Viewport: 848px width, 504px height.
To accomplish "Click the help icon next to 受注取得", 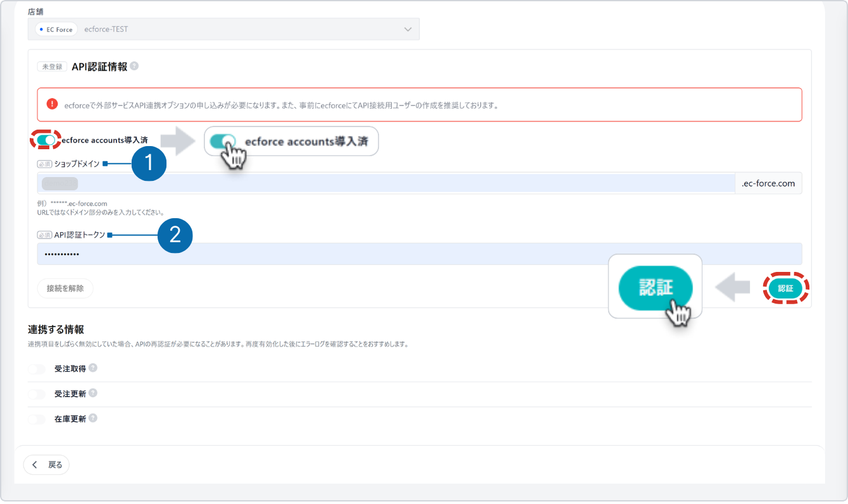I will point(93,368).
